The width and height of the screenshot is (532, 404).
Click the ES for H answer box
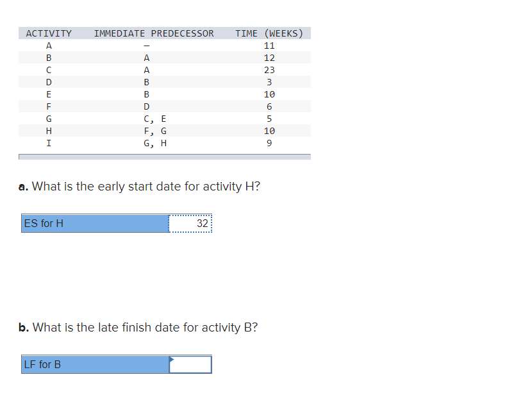pos(190,223)
